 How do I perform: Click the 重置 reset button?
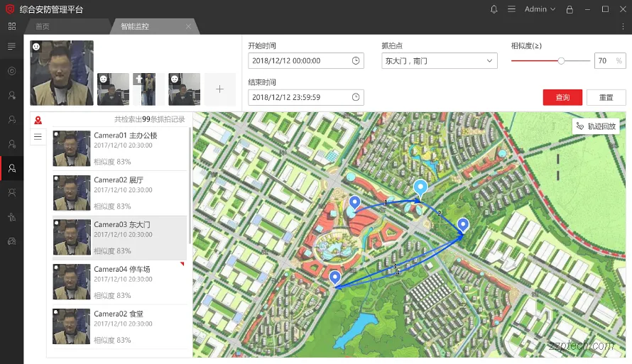[x=606, y=97]
